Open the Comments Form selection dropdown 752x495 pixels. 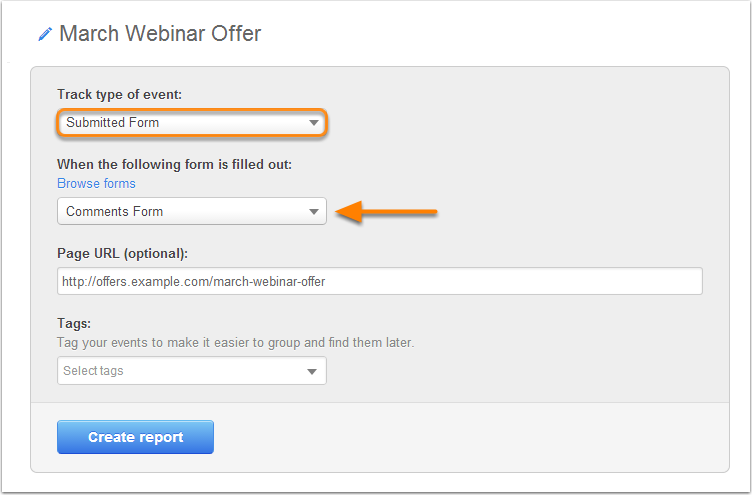click(x=192, y=211)
